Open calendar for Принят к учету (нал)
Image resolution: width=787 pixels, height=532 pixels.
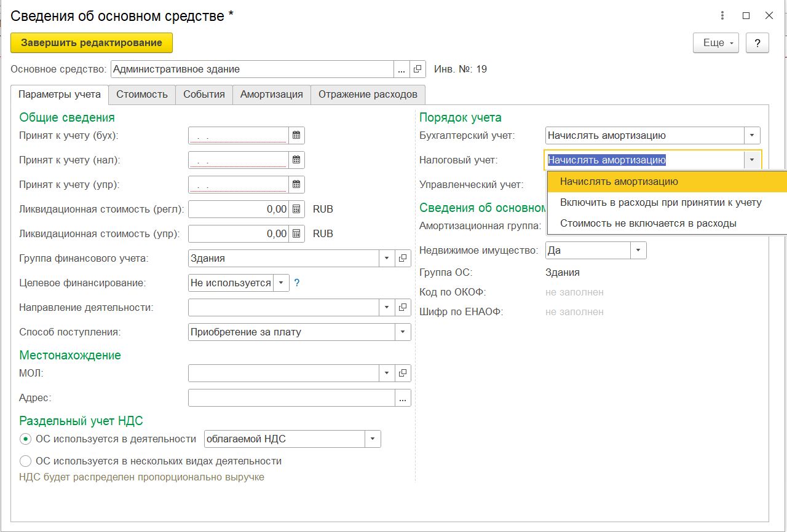click(296, 160)
